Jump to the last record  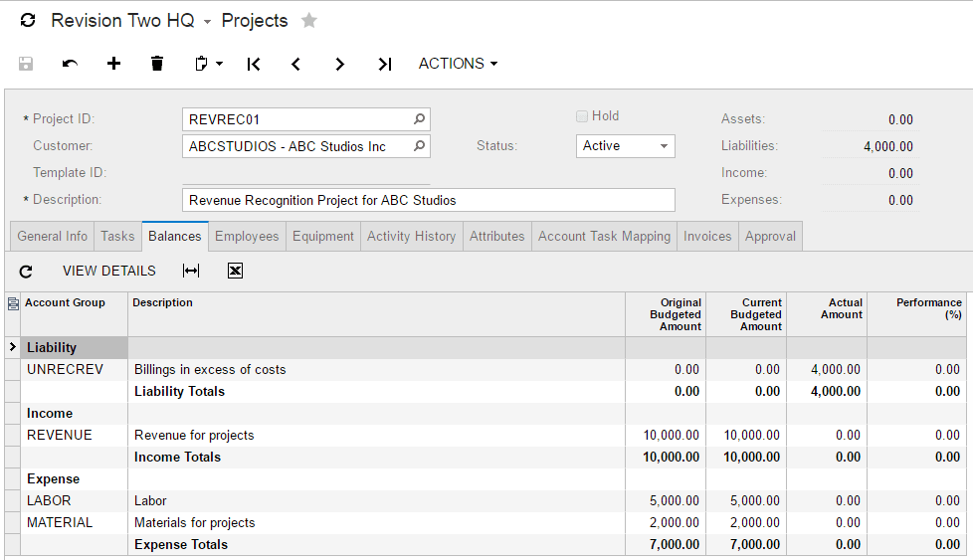(384, 64)
